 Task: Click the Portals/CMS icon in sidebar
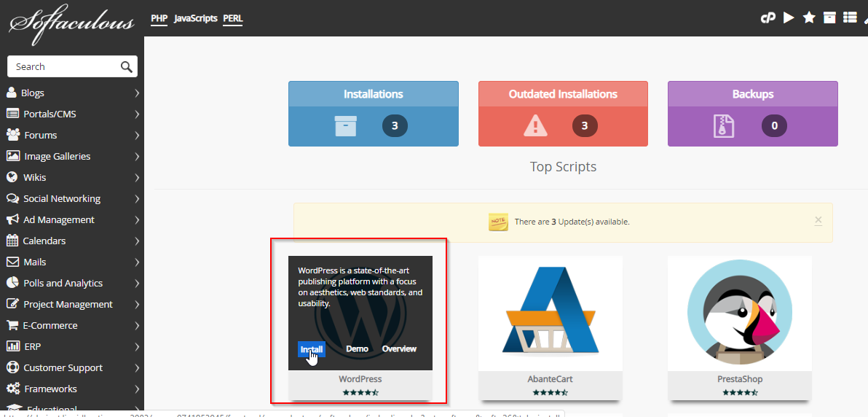12,114
